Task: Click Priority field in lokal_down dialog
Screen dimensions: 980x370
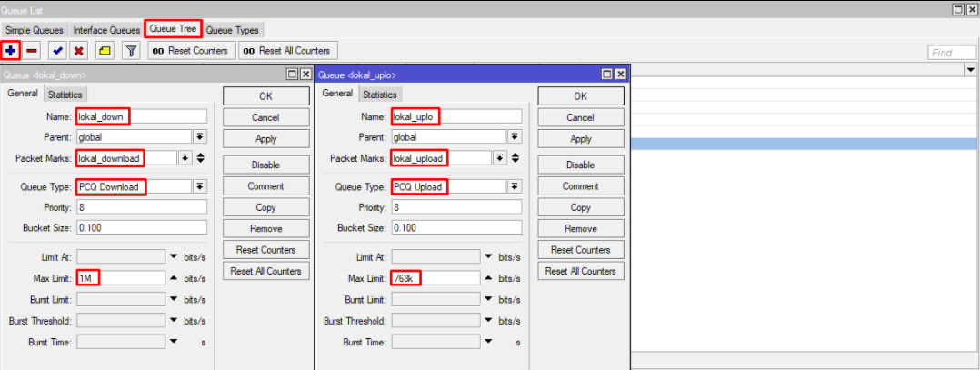Action: 141,207
